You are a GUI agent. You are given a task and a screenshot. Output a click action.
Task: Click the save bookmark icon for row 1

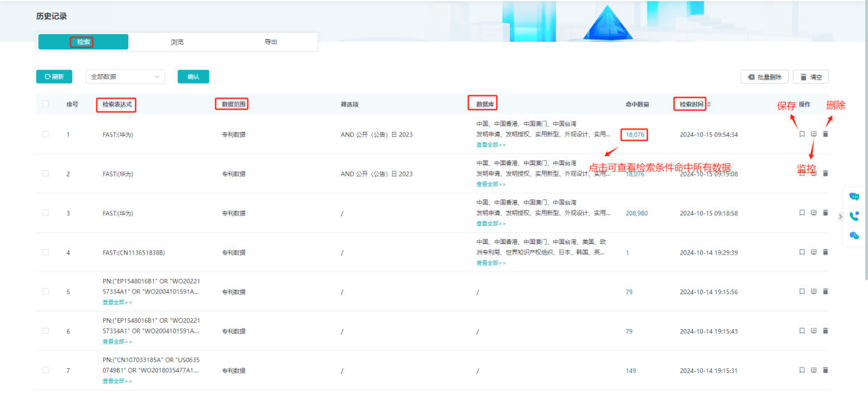point(802,134)
